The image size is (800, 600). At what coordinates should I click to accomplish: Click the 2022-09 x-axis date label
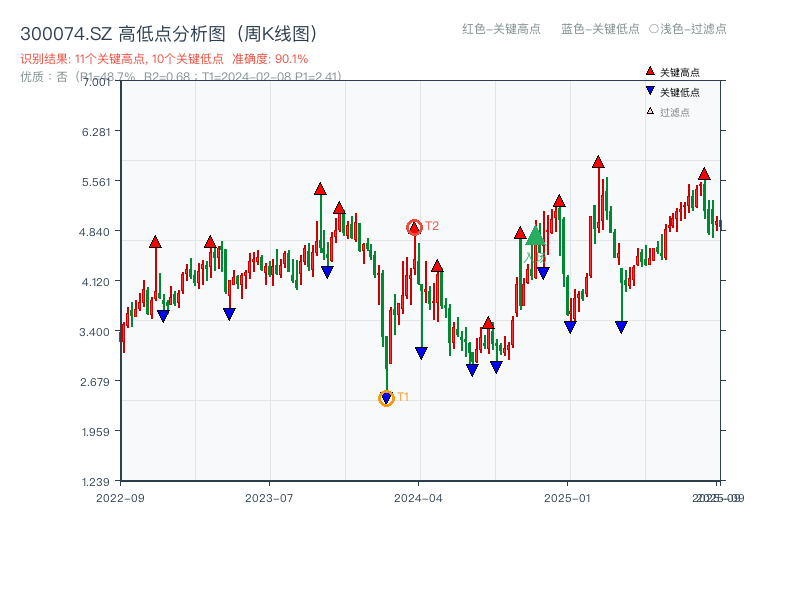[x=120, y=498]
